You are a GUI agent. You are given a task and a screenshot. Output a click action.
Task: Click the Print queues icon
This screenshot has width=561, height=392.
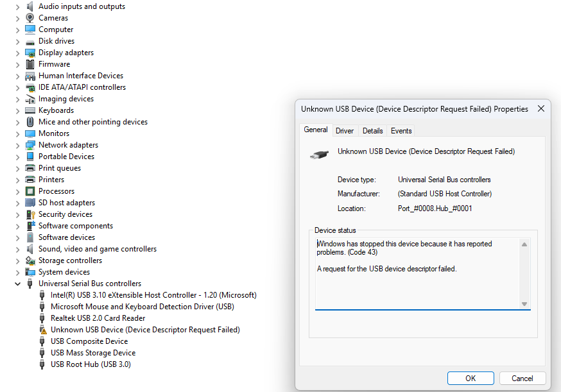coord(30,168)
